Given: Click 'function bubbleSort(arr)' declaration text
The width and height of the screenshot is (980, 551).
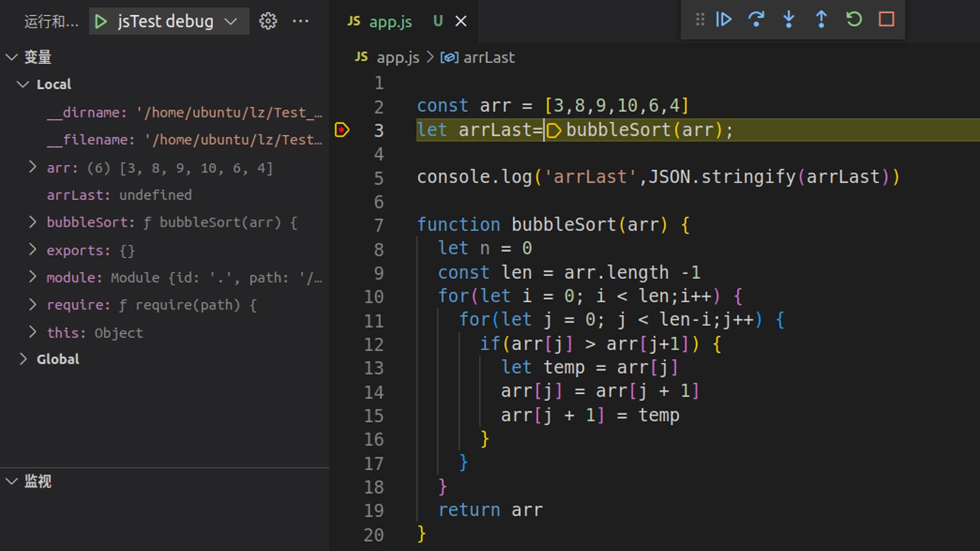Looking at the screenshot, I should [542, 225].
